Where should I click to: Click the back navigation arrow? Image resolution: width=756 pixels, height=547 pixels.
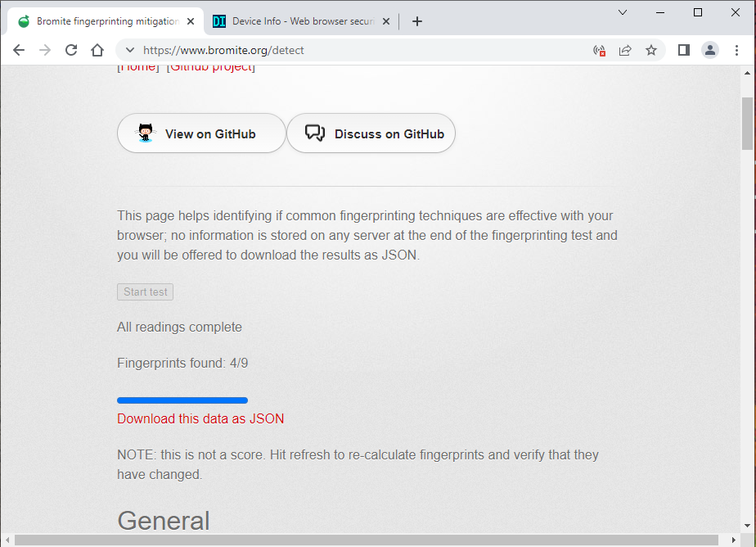[x=19, y=50]
